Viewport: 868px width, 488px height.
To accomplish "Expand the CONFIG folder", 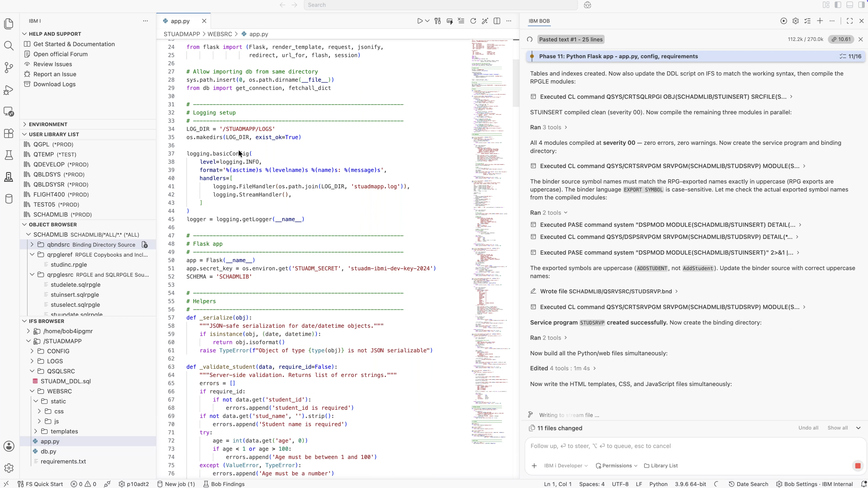I will pos(32,351).
